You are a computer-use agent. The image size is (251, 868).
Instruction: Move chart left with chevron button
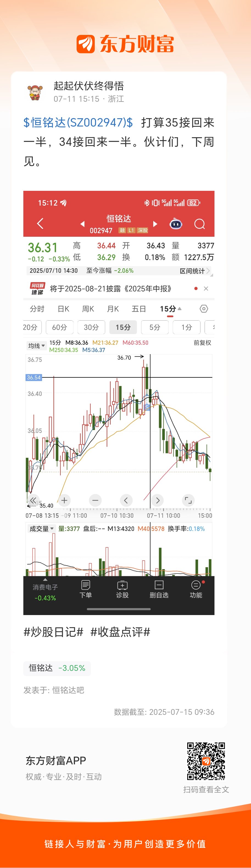[126, 500]
